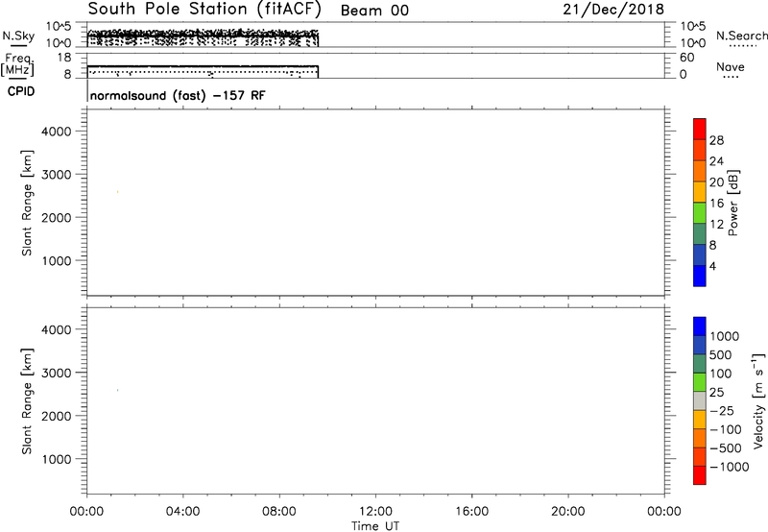
Task: Click the red bottom Velocity colorbar segment
Action: (700, 475)
